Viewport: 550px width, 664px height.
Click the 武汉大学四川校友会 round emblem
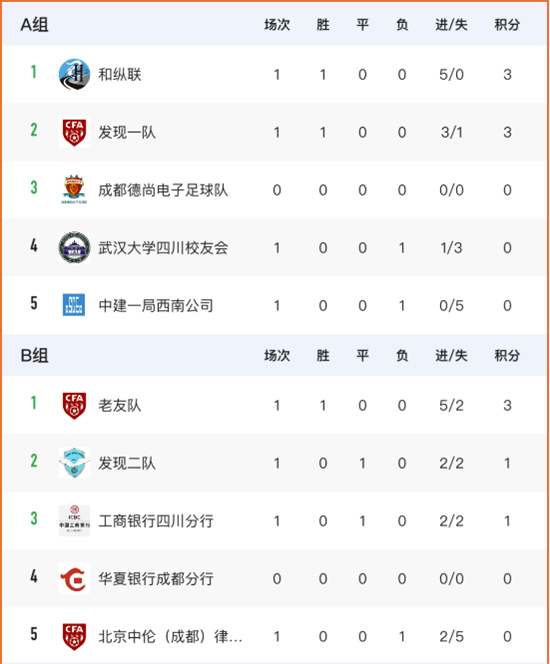[x=74, y=247]
